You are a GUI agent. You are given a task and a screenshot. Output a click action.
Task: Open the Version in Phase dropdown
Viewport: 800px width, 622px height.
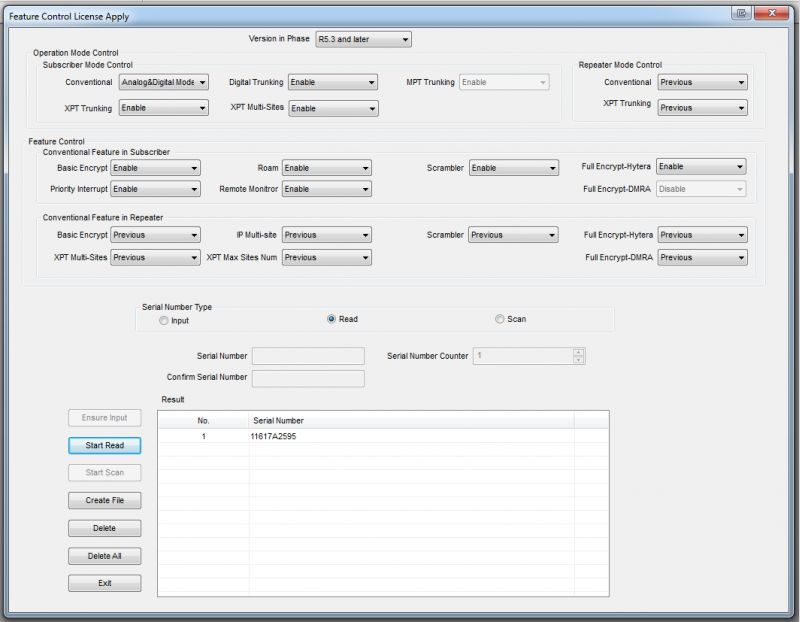coord(362,39)
